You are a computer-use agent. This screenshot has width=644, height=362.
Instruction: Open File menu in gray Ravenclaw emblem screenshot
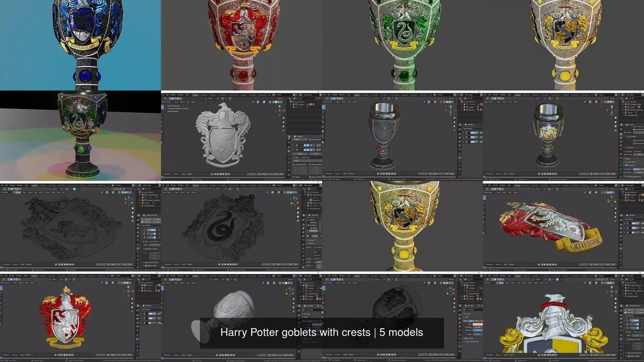pos(163,95)
